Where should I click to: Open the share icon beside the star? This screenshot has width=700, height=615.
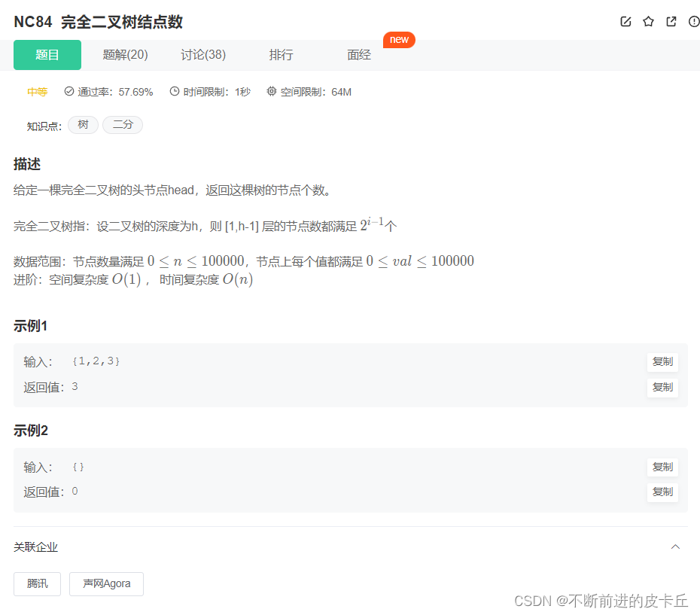coord(671,22)
